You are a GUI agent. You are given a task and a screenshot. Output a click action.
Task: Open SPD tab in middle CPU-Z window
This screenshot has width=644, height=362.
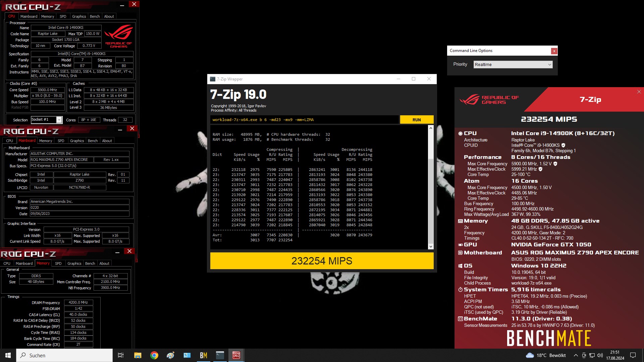(61, 141)
